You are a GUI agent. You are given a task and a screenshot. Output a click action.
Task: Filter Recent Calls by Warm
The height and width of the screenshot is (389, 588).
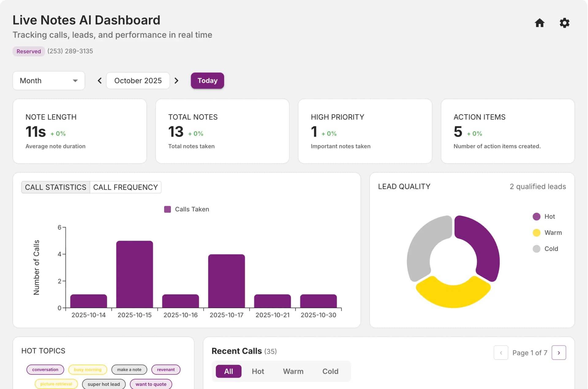[293, 371]
